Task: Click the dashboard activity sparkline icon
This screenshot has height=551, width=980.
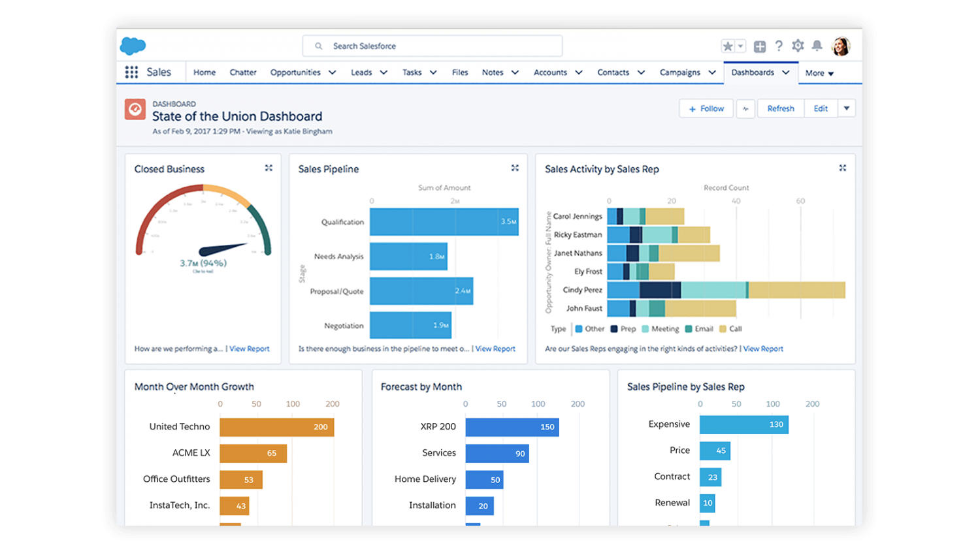Action: click(x=745, y=108)
